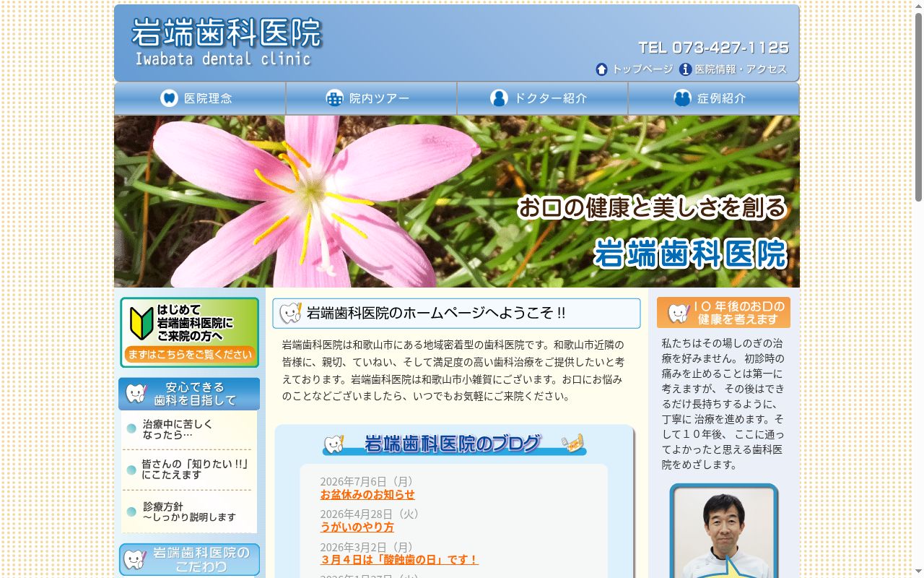Click toothbrush icon right of ブログ title
This screenshot has height=578, width=924.
[x=574, y=443]
